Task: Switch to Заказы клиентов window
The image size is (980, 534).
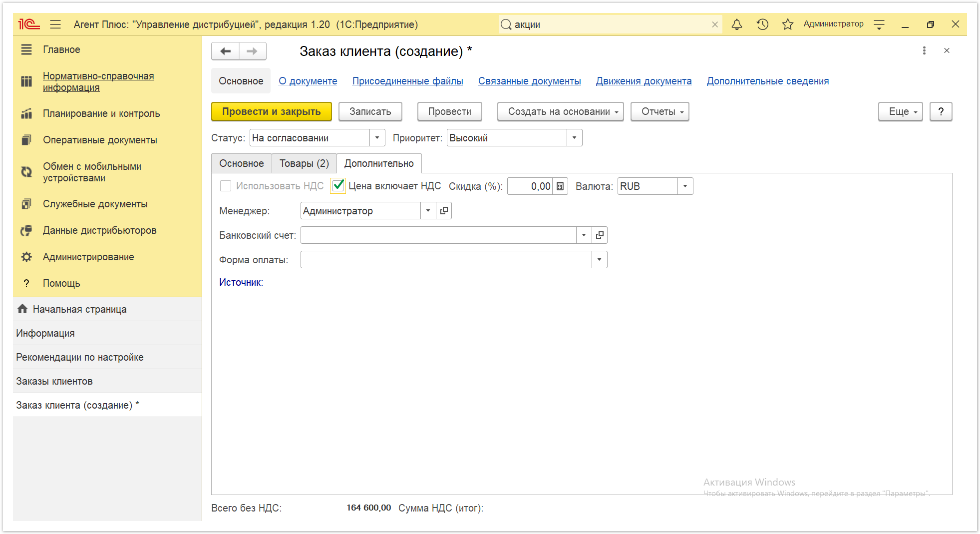Action: 107,381
